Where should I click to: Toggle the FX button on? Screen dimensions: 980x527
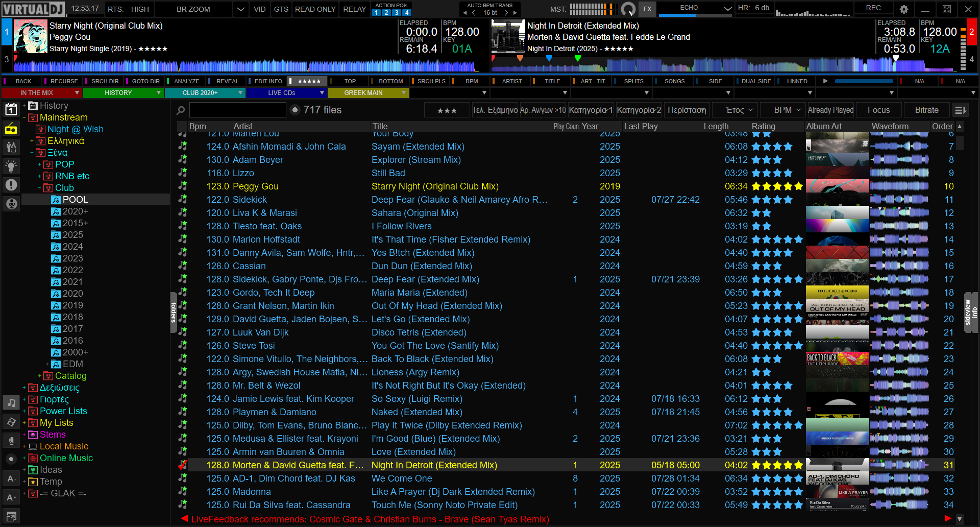coord(647,9)
